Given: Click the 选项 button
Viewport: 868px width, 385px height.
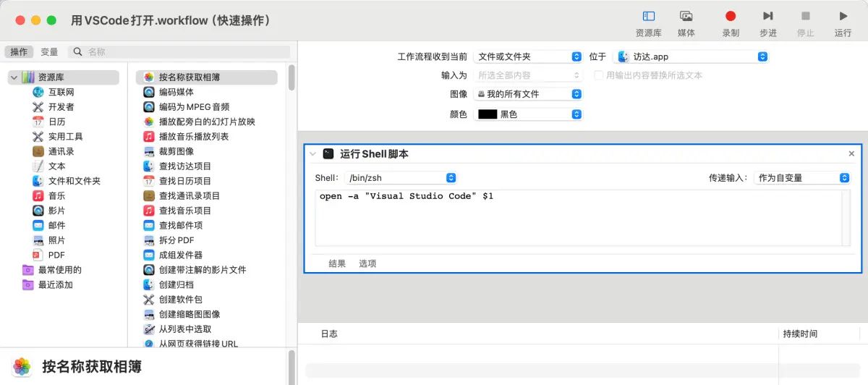Looking at the screenshot, I should click(367, 264).
